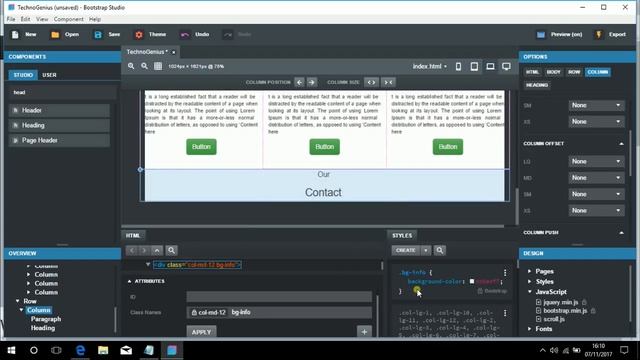This screenshot has height=360, width=640.
Task: Move column position right
Action: 312,82
